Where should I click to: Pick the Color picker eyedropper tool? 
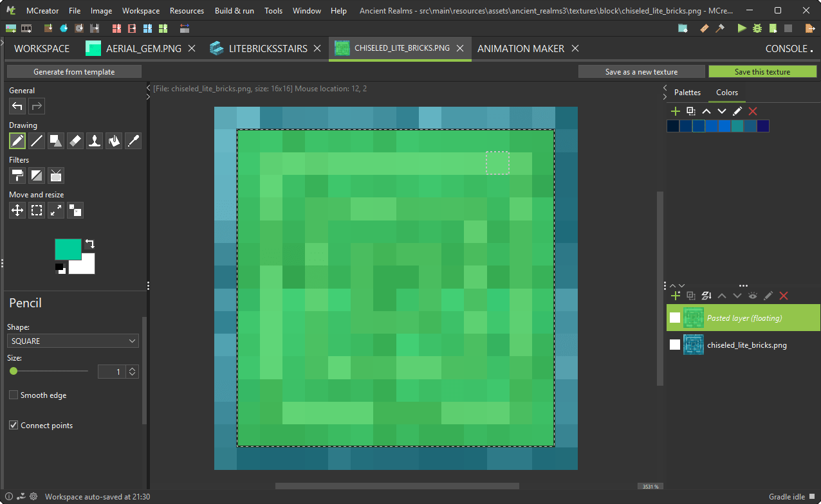[133, 141]
